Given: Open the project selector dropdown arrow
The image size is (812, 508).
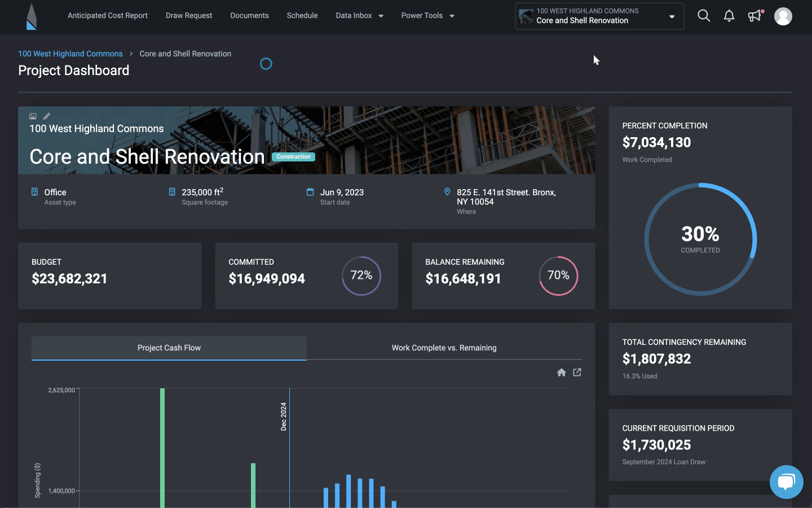Looking at the screenshot, I should [x=672, y=16].
